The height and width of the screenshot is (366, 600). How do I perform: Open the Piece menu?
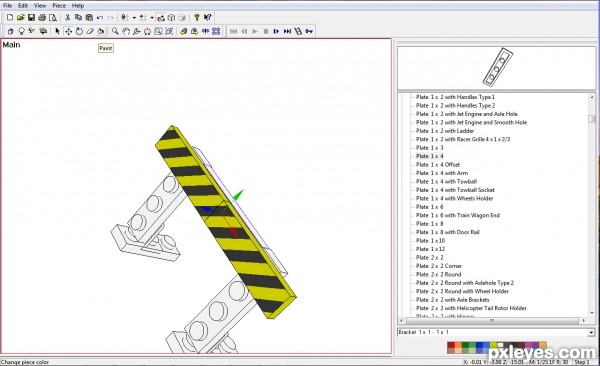(x=59, y=6)
